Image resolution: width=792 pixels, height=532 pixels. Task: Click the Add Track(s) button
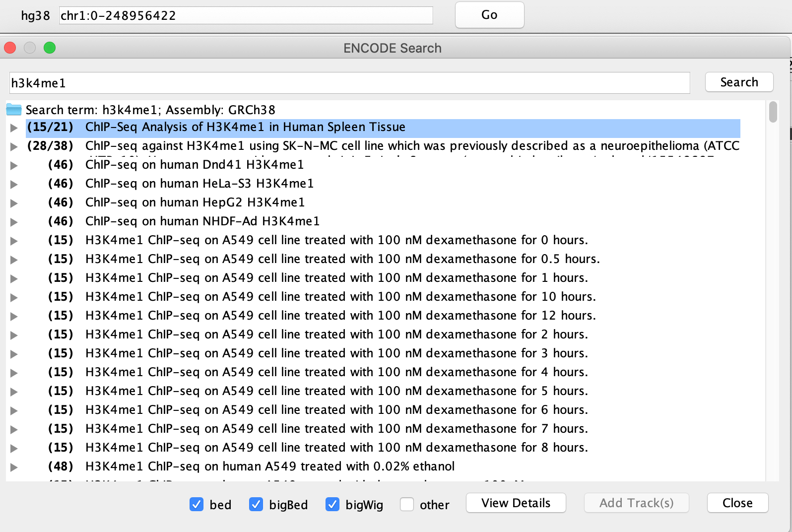click(636, 503)
